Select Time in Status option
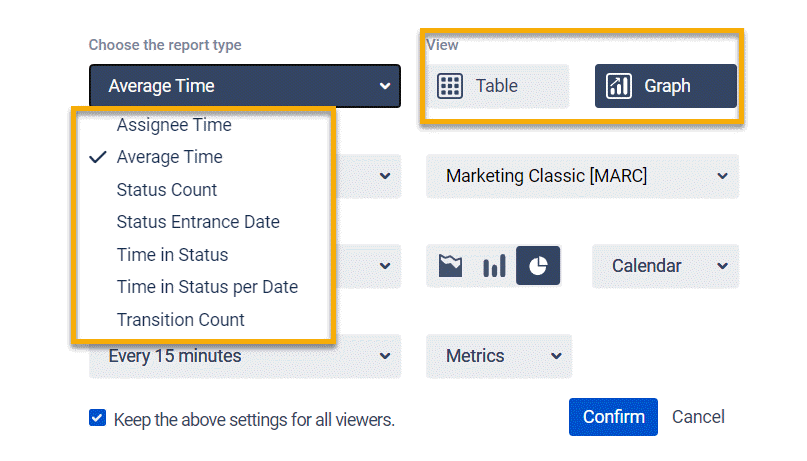The image size is (807, 461). 172,255
